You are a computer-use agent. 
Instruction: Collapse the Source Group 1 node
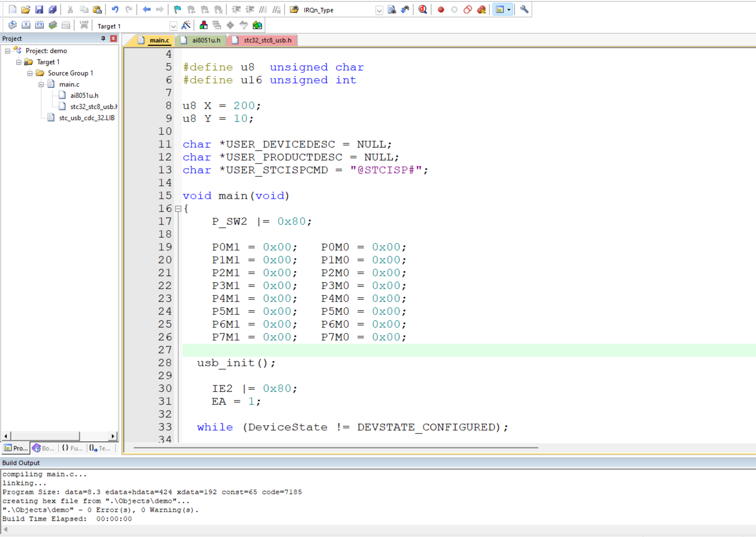(x=30, y=73)
